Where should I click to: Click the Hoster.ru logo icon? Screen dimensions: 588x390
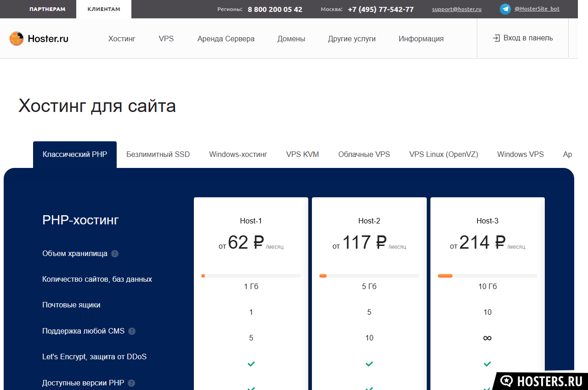[x=17, y=39]
